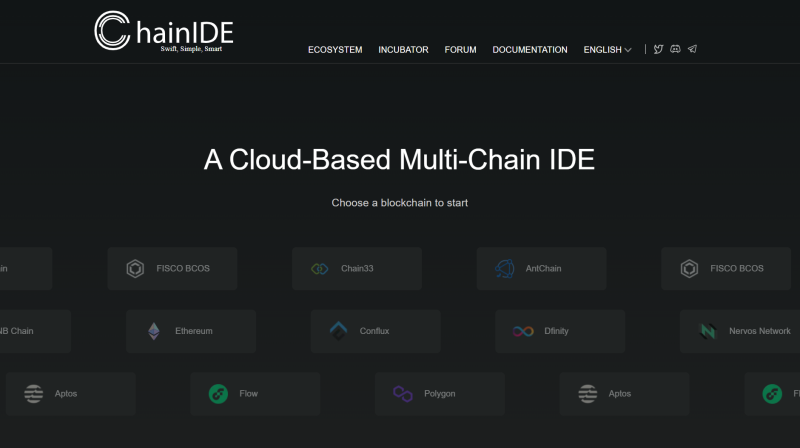Viewport: 800px width, 448px height.
Task: Select the Chain33 blockchain card
Action: coord(357,268)
